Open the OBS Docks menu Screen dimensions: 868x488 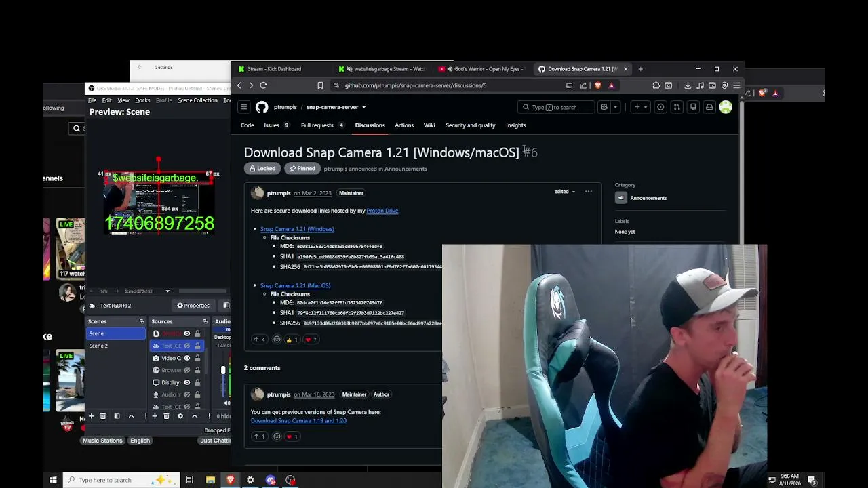click(142, 100)
